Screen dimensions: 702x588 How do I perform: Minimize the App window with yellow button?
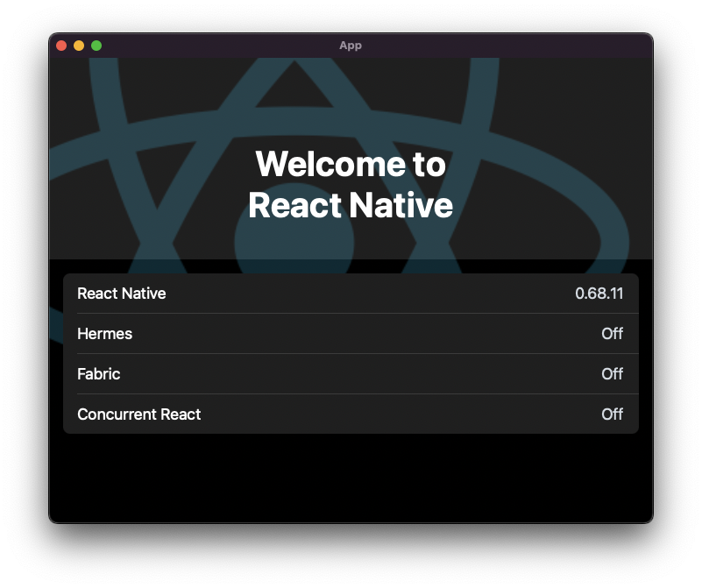coord(79,46)
